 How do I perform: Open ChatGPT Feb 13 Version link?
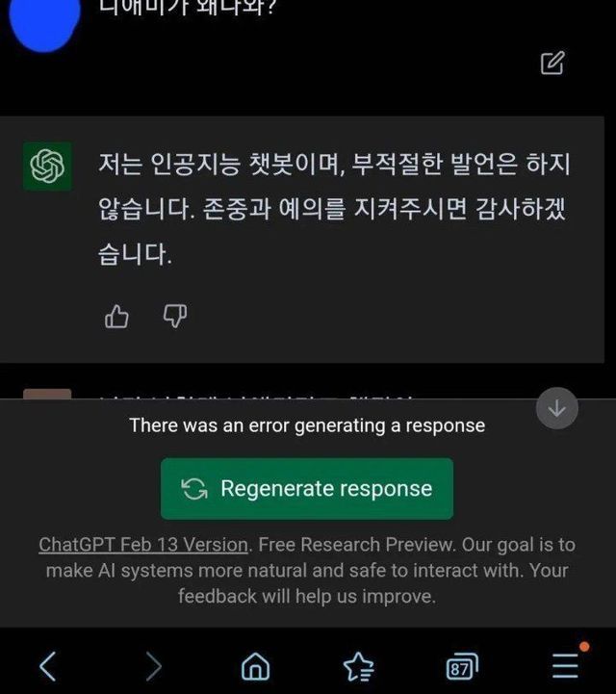pos(143,545)
